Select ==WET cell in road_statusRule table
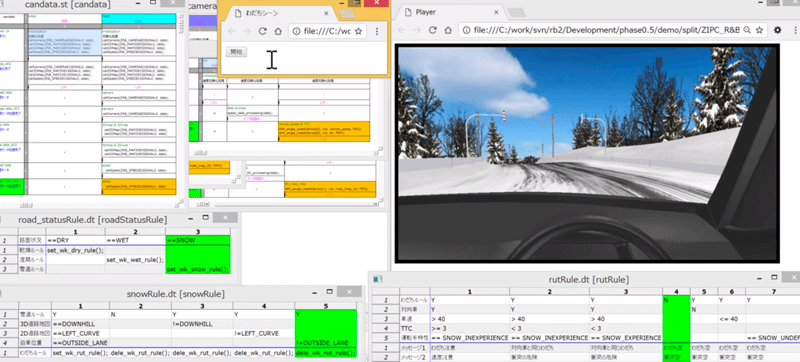This screenshot has width=800, height=362. pyautogui.click(x=135, y=240)
